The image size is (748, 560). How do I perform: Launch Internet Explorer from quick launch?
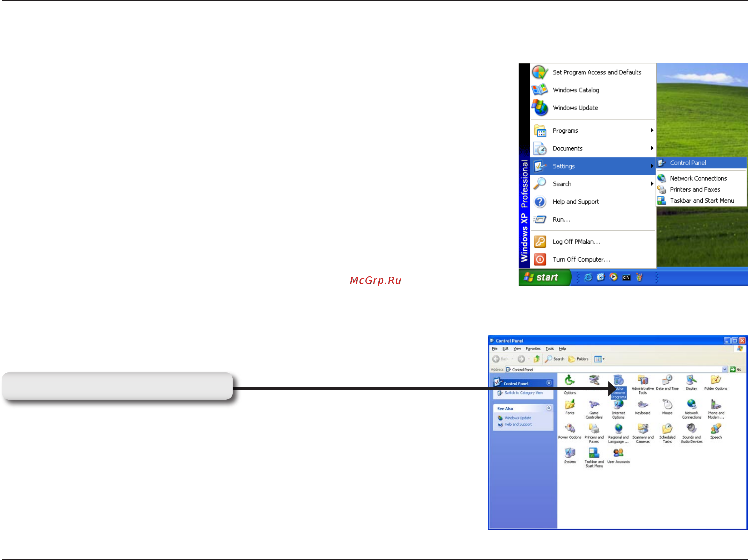588,277
